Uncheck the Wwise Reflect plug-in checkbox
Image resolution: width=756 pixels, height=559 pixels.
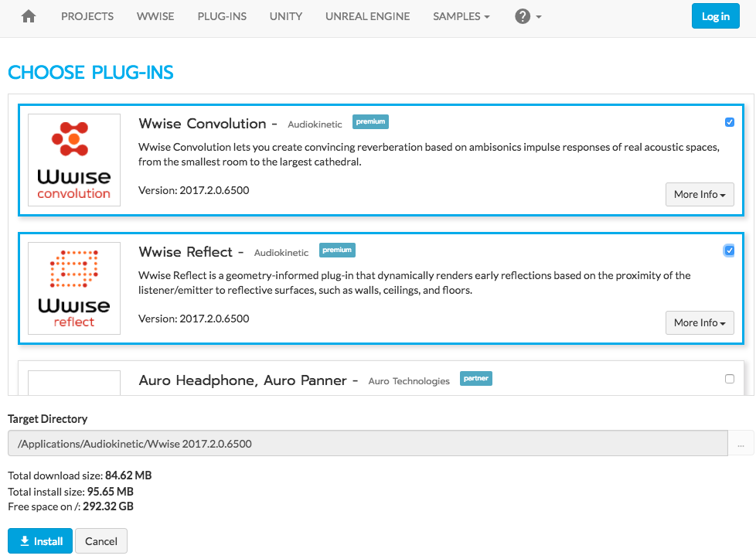[x=730, y=251]
